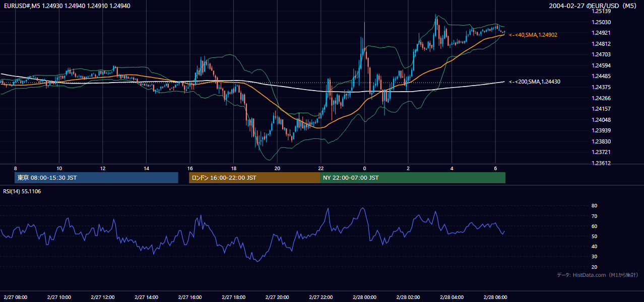Screen dimensions: 644x302
Task: Click the RSI(14) 55.1106 indicator label
Action: click(x=22, y=191)
